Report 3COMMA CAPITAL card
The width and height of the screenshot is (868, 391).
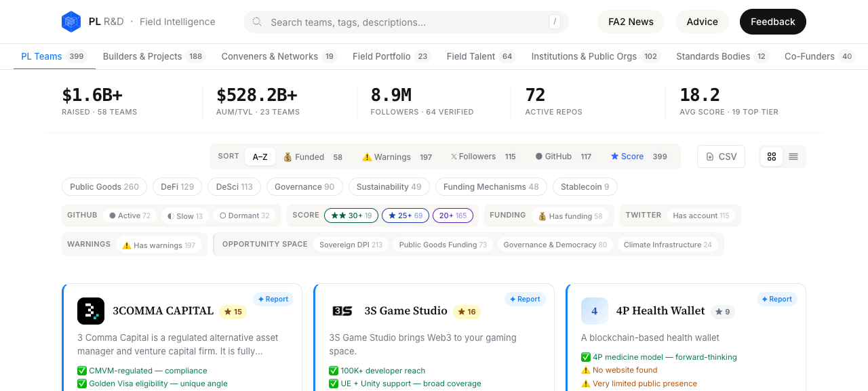(x=273, y=299)
